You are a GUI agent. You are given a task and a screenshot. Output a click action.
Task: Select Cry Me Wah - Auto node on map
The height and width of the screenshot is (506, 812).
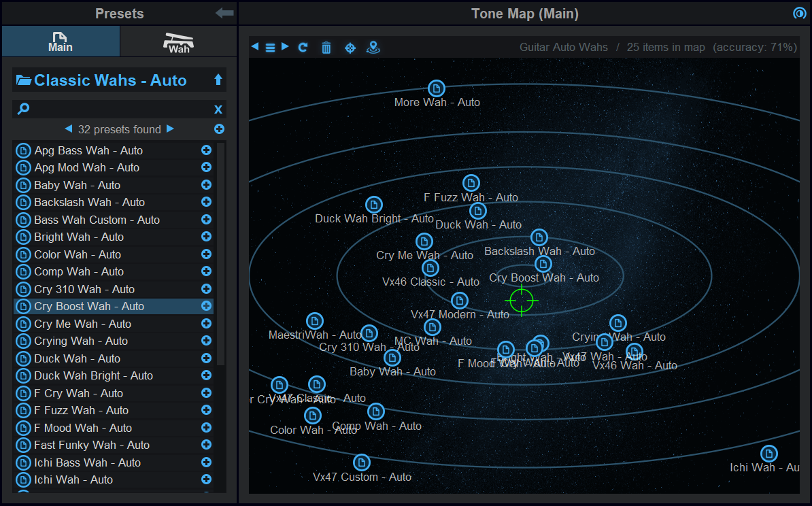[424, 241]
